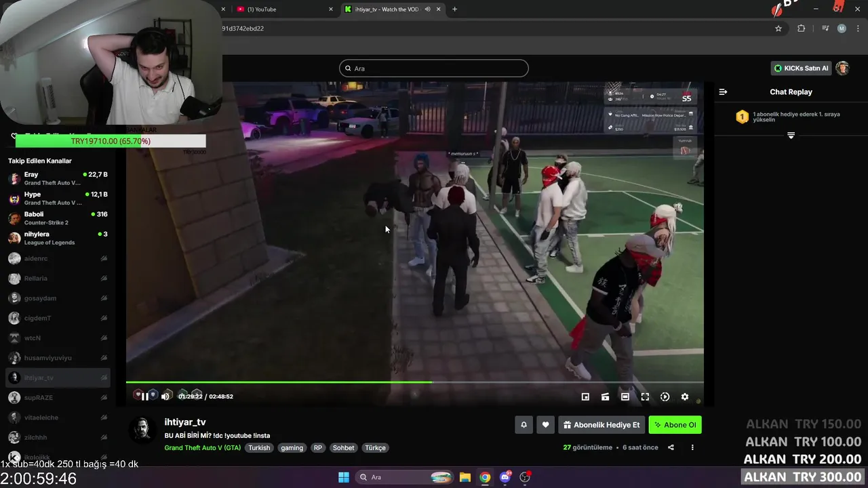This screenshot has width=868, height=488.
Task: Expand the chat leaderboard chevron
Action: pyautogui.click(x=791, y=136)
